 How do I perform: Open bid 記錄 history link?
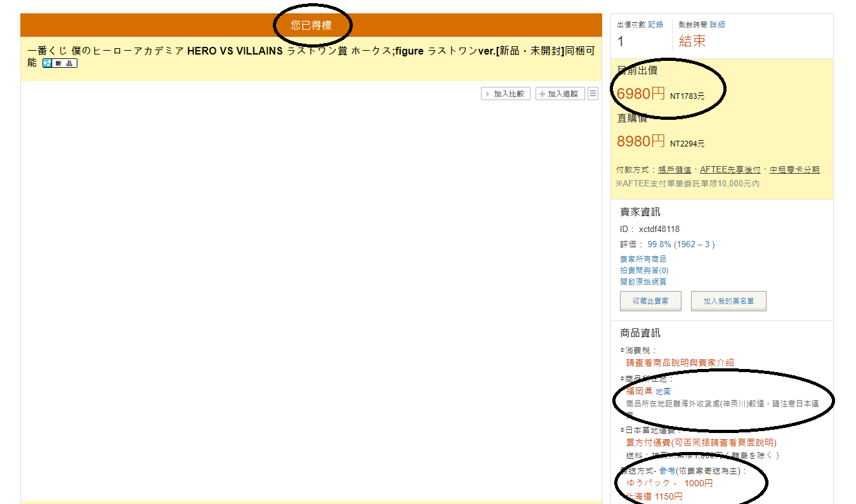click(655, 25)
